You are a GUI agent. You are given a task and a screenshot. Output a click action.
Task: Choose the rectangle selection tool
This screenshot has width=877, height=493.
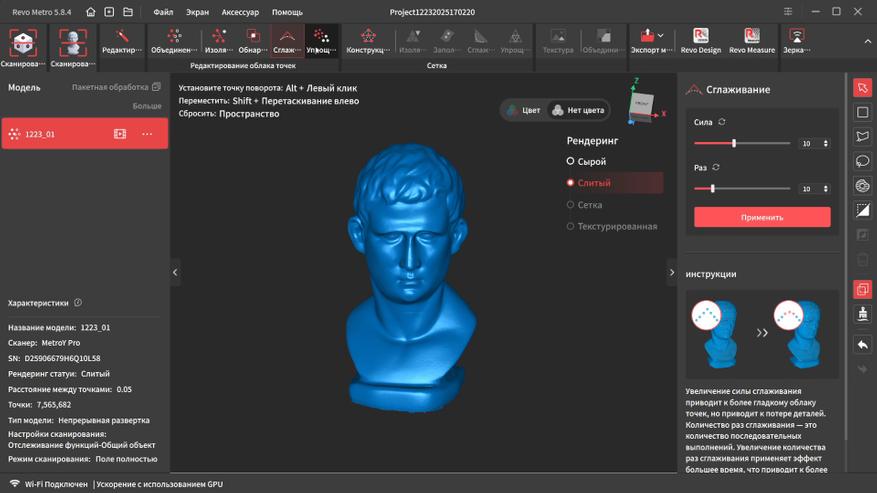(862, 112)
